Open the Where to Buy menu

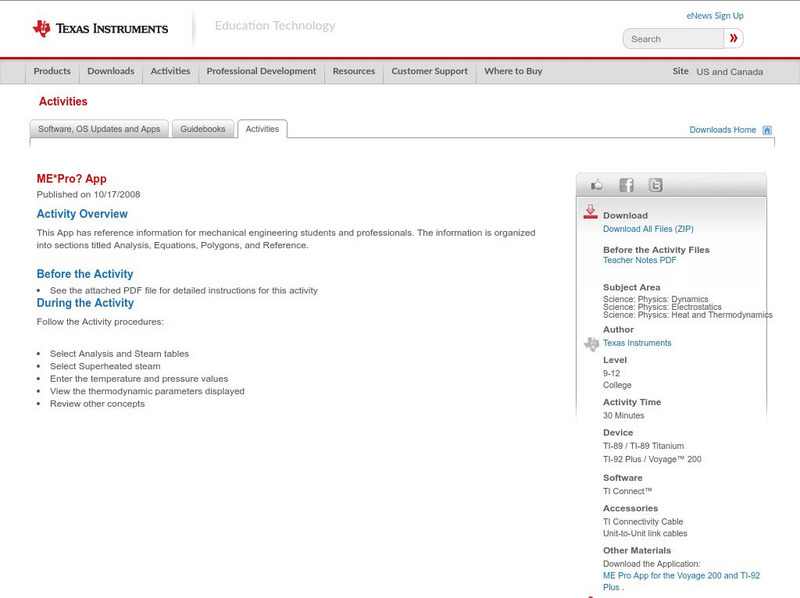pyautogui.click(x=513, y=72)
